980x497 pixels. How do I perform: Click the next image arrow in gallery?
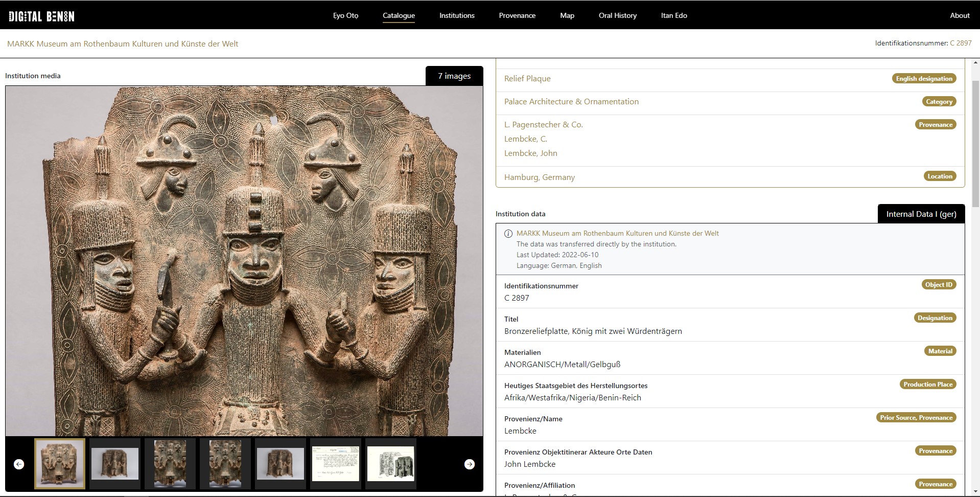(x=469, y=464)
